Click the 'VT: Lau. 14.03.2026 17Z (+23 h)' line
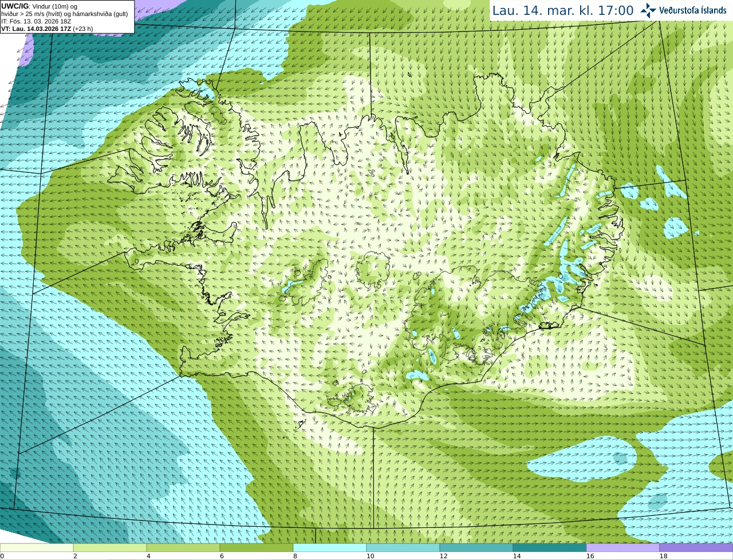The image size is (733, 560). (47, 29)
